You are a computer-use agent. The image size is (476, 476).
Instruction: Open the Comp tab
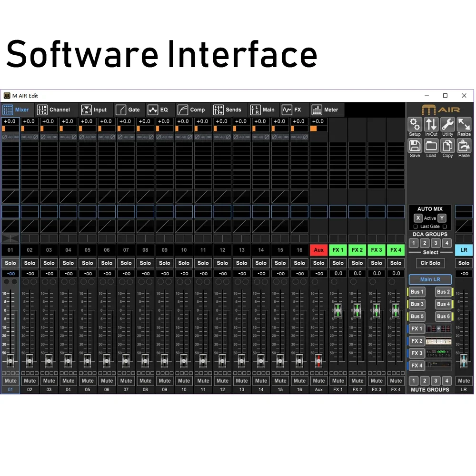[x=191, y=109]
